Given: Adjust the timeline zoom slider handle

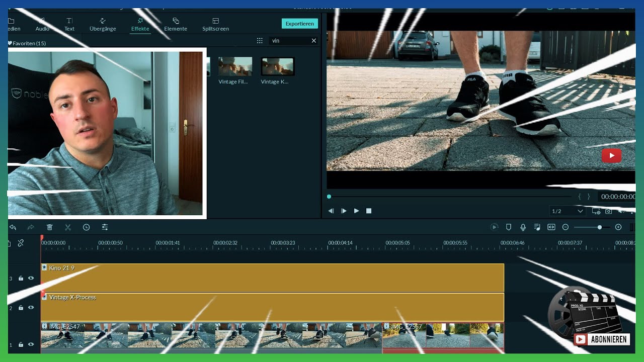Looking at the screenshot, I should pos(599,227).
